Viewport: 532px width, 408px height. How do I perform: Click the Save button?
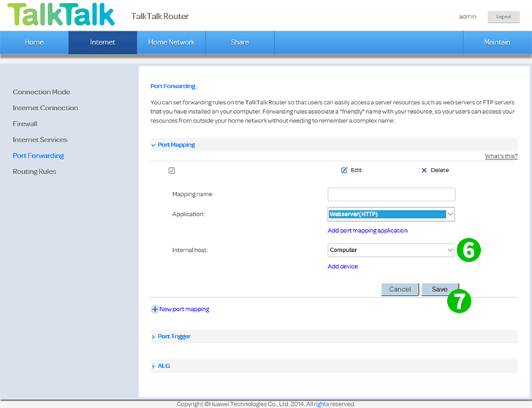pyautogui.click(x=440, y=289)
